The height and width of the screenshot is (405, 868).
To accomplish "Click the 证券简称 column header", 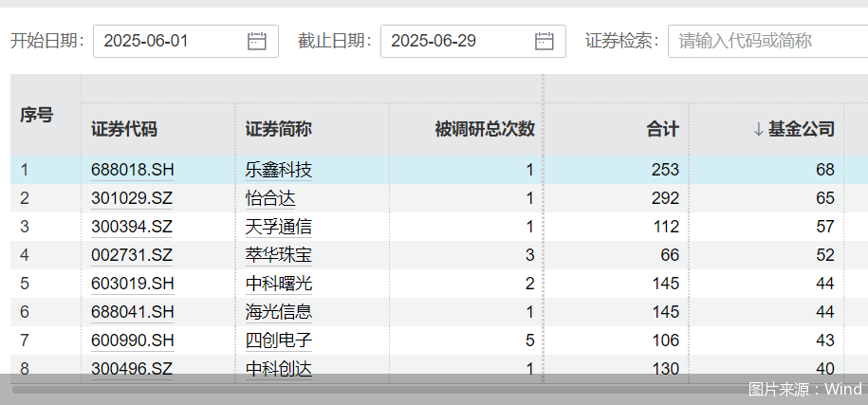I will click(279, 130).
